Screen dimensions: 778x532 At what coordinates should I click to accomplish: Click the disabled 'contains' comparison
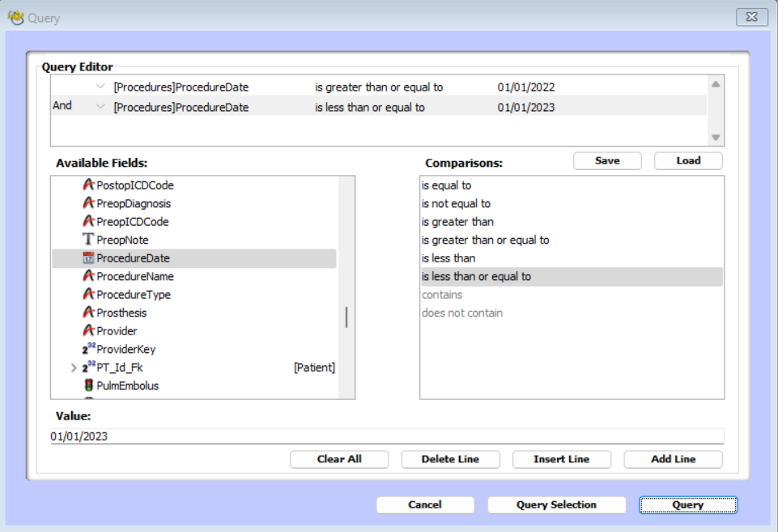click(572, 295)
